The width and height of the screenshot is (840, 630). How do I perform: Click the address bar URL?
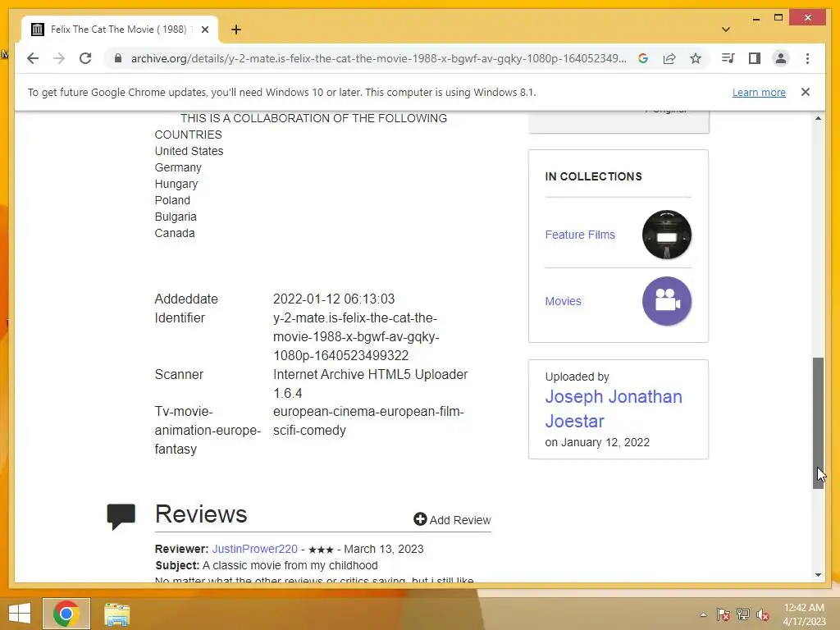point(378,58)
